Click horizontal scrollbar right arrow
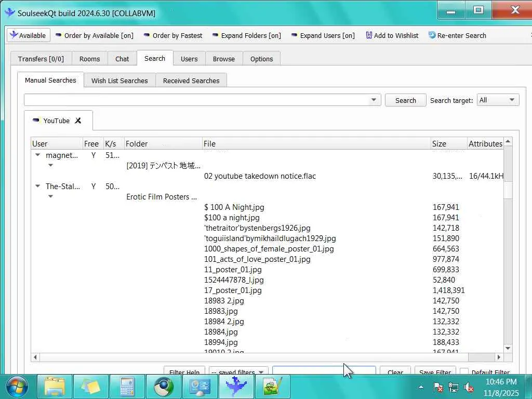 click(499, 357)
